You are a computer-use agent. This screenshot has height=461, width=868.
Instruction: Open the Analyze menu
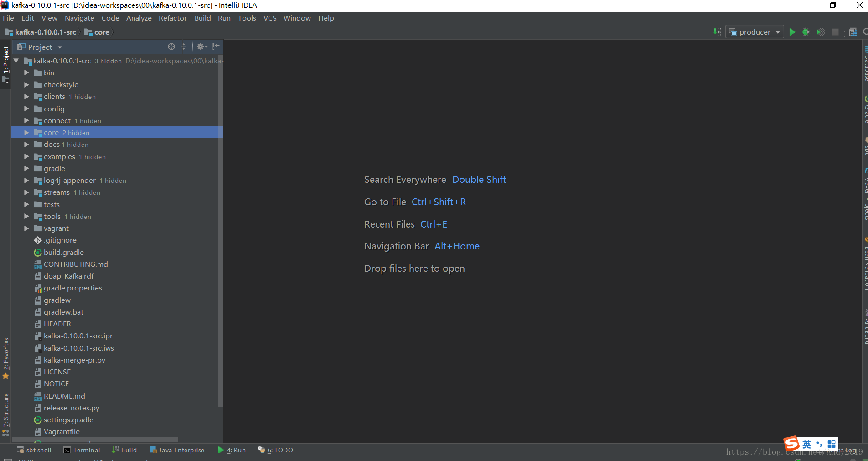tap(139, 18)
